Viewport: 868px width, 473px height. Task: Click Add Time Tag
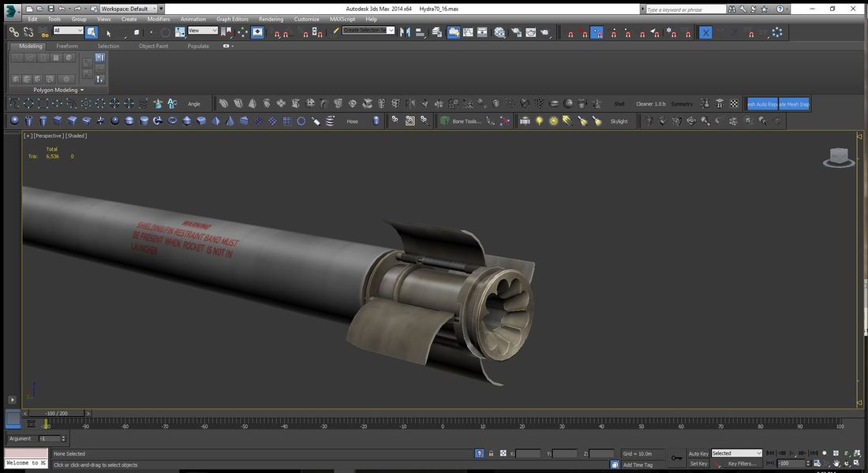point(638,464)
